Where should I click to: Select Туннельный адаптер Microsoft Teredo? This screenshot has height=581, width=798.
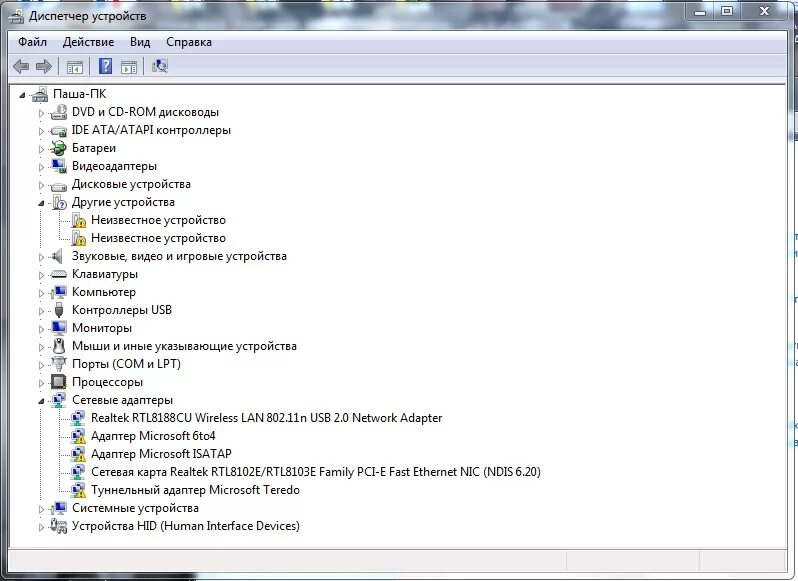click(195, 490)
